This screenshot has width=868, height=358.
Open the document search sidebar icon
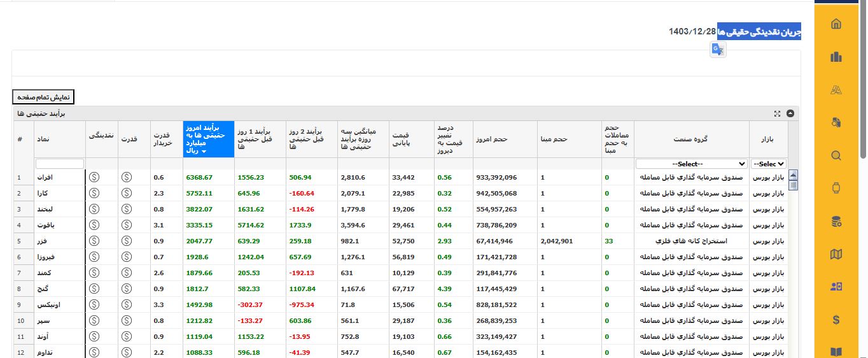tap(836, 122)
